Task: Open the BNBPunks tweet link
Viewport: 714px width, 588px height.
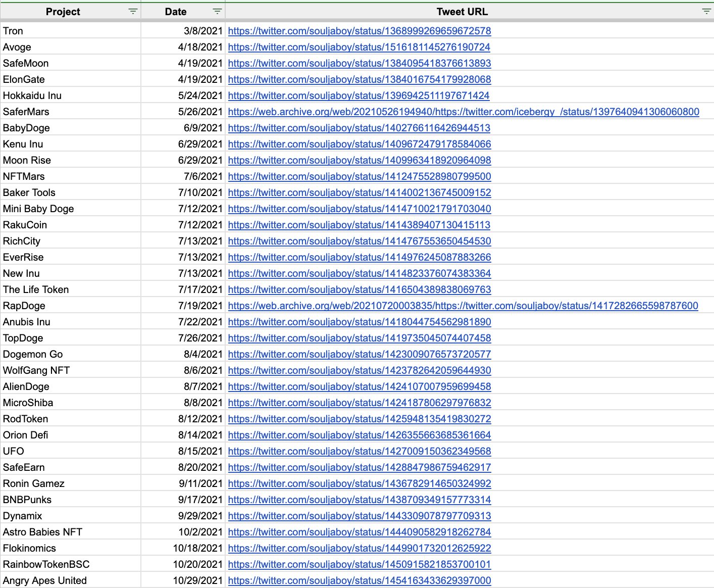Action: pos(360,500)
